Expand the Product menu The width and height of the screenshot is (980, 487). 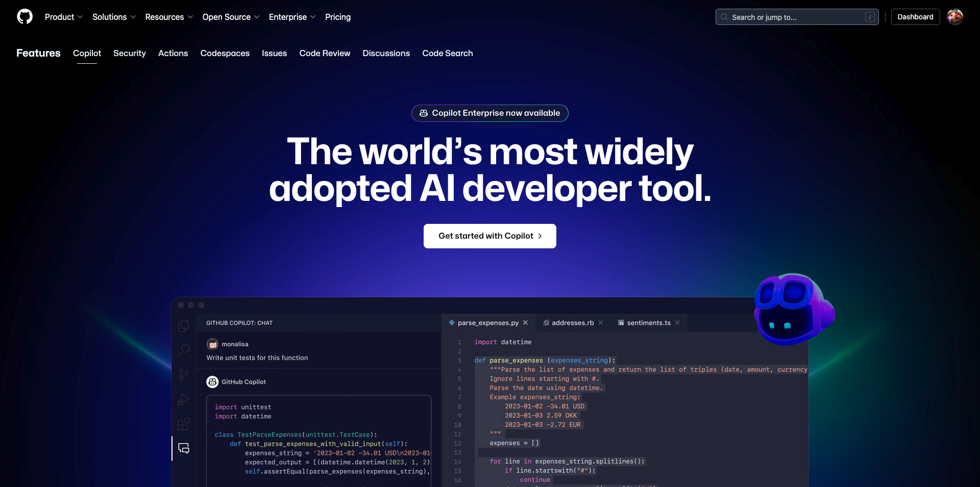63,17
